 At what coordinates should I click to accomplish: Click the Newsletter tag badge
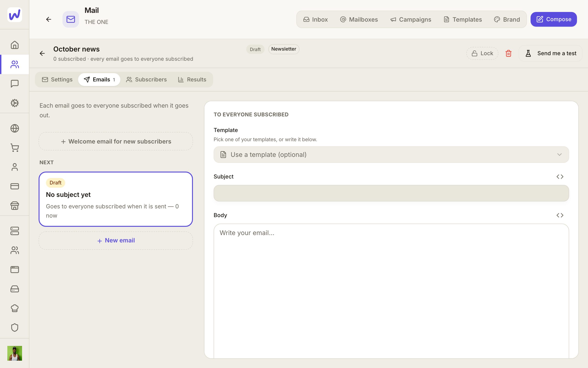[284, 49]
